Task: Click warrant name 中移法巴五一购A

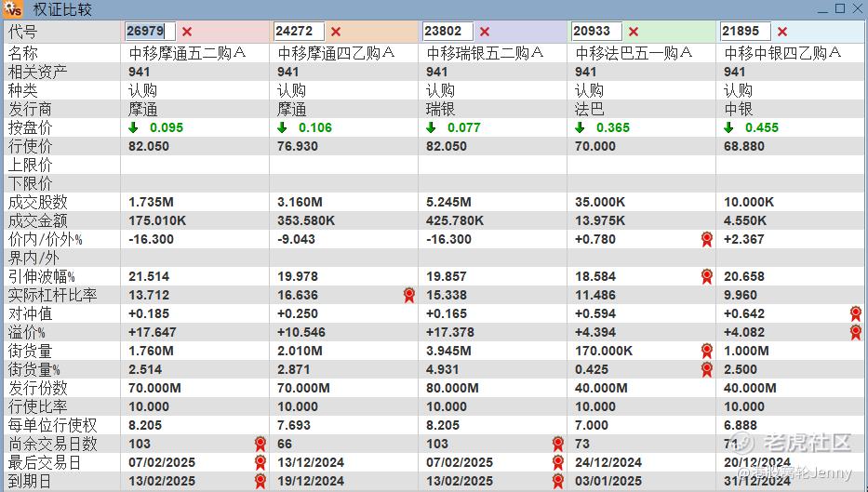Action: (x=634, y=53)
